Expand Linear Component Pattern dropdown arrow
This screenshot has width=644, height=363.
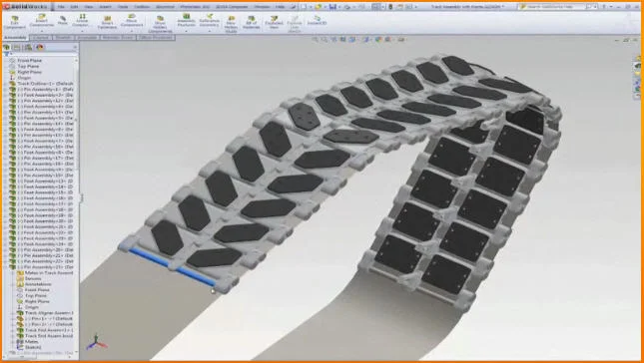click(x=82, y=31)
